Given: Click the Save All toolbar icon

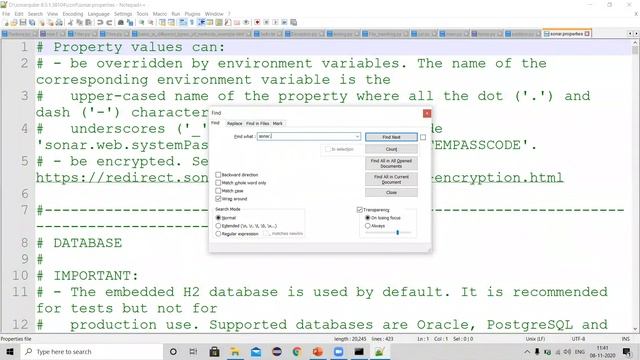Looking at the screenshot, I should coord(32,22).
